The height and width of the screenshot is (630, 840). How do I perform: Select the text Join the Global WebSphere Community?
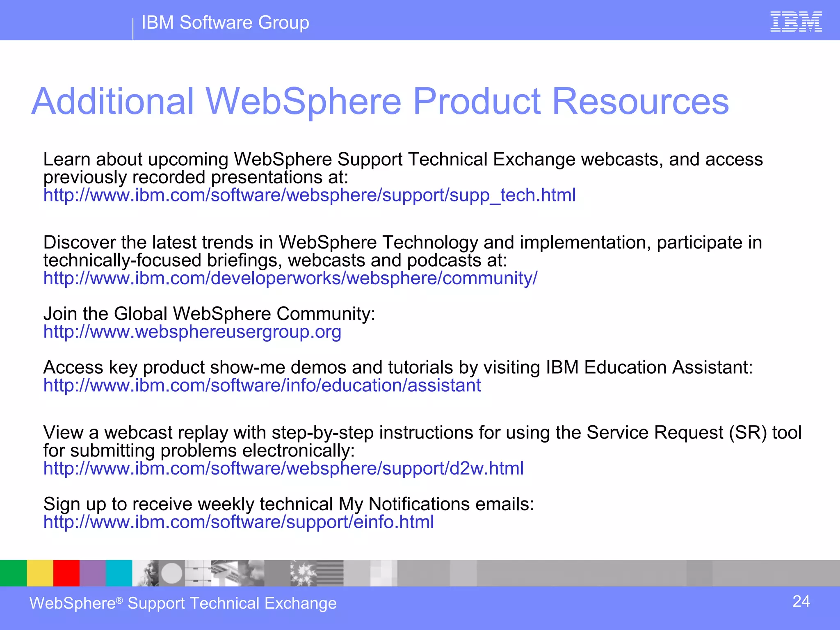pyautogui.click(x=209, y=314)
